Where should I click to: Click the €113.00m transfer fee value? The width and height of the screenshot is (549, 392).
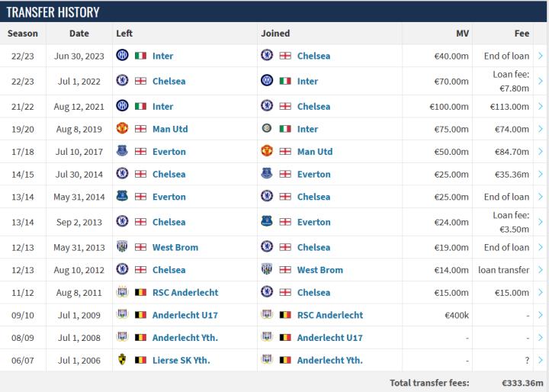click(x=506, y=107)
